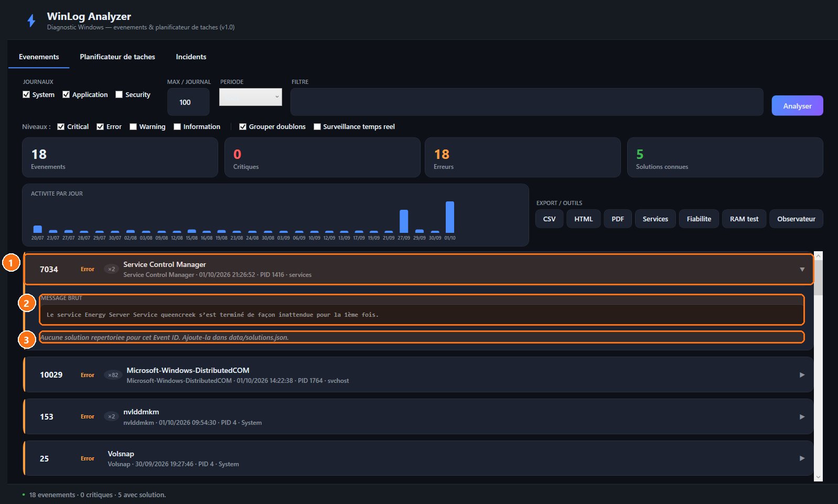Expand the 25 Volsnap event row

(x=418, y=458)
